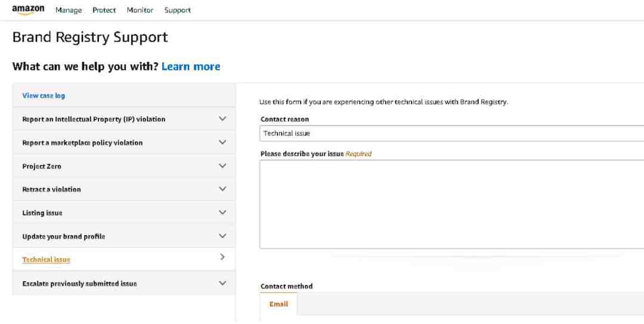Expand the Project Zero chevron icon
This screenshot has height=324, width=644.
coord(222,166)
